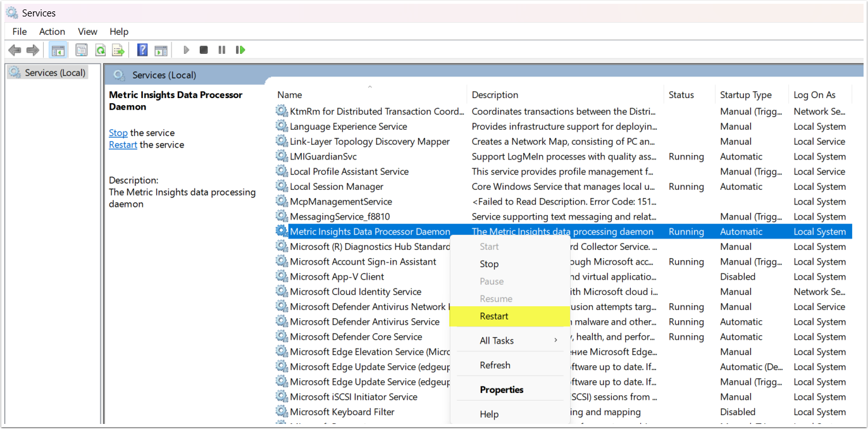Screen dimensions: 868x429
Task: Click the Back arrow in the toolbar
Action: pos(15,50)
